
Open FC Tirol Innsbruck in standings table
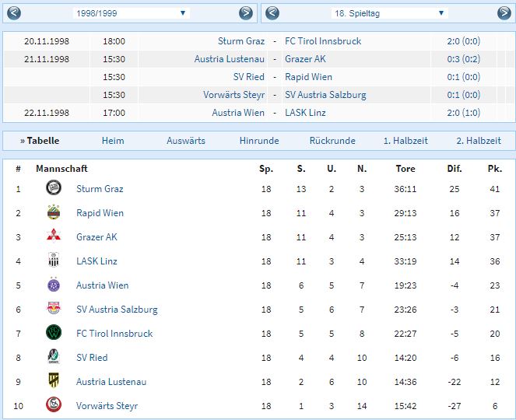tap(114, 334)
